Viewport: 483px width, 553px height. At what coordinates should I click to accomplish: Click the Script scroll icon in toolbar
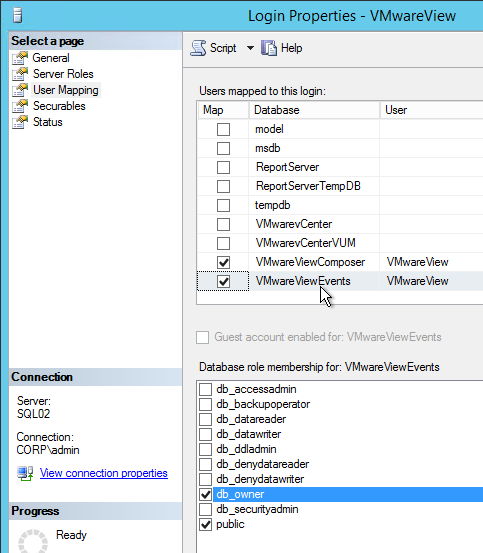[x=198, y=48]
